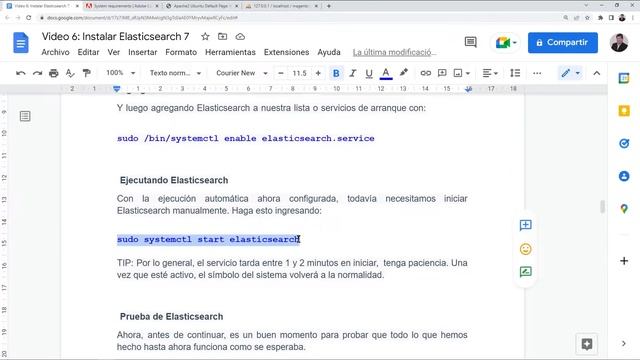This screenshot has height=360, width=640.
Task: Get add-ons with plus icon
Action: click(x=624, y=261)
